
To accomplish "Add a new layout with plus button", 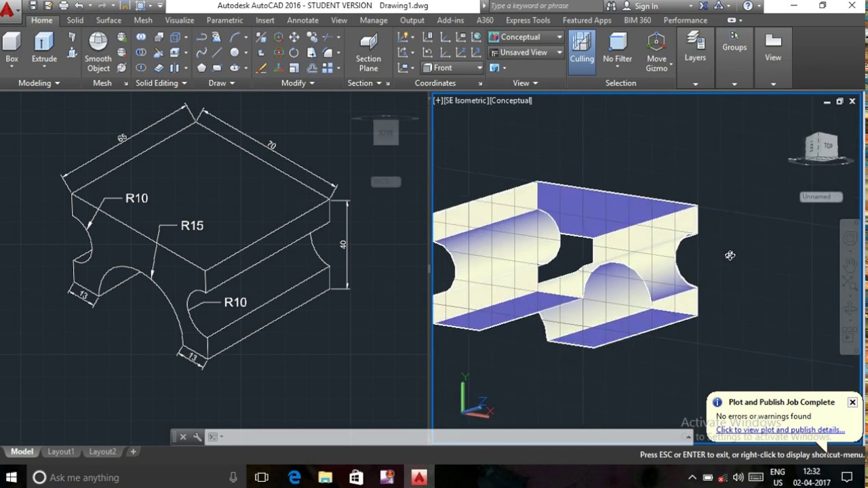I will click(133, 451).
